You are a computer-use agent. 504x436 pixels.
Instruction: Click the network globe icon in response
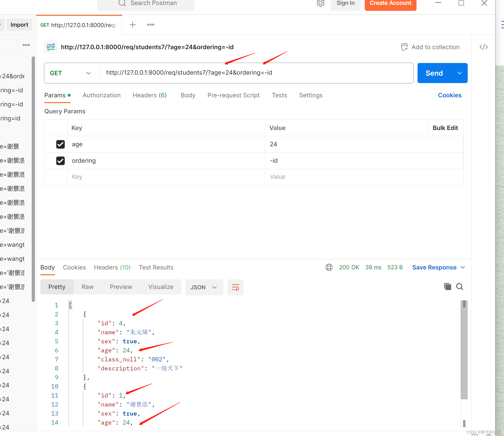329,267
